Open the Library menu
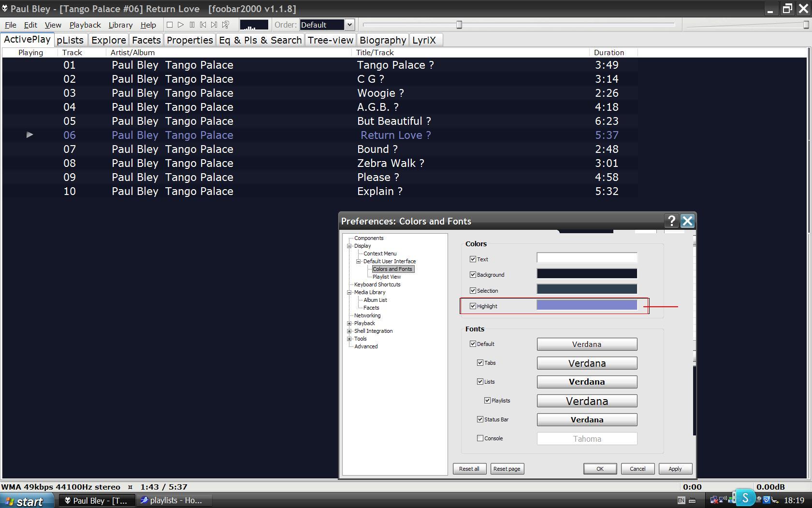 click(x=120, y=25)
